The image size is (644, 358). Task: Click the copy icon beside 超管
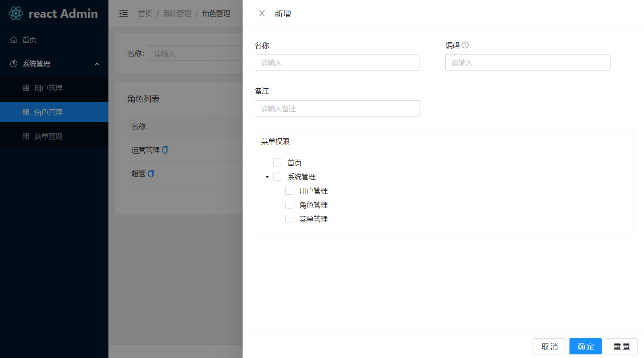tap(151, 173)
